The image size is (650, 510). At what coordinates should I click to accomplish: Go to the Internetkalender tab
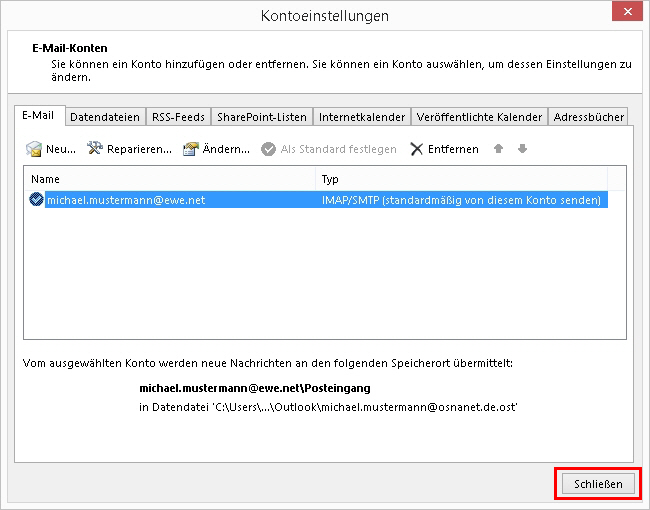(362, 117)
